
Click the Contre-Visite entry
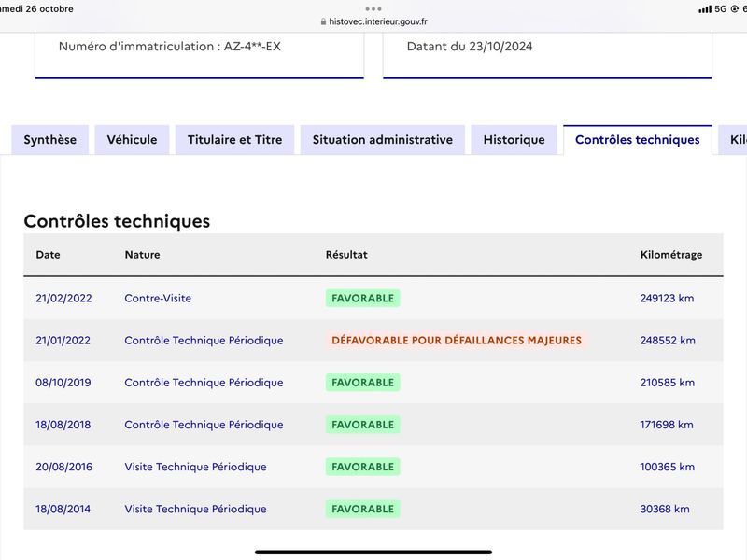(x=158, y=298)
